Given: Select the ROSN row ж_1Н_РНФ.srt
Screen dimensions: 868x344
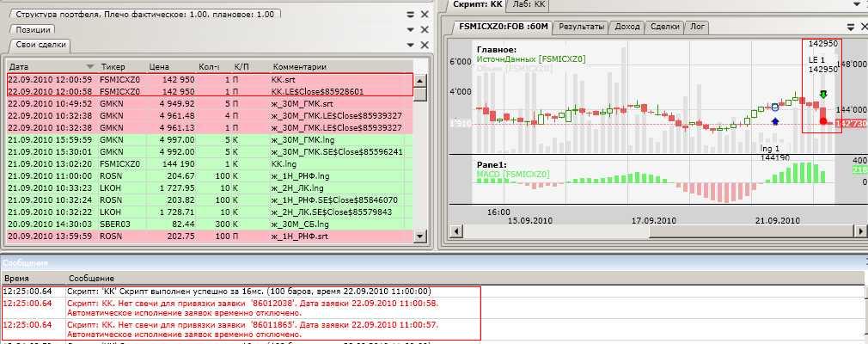Looking at the screenshot, I should (210, 236).
